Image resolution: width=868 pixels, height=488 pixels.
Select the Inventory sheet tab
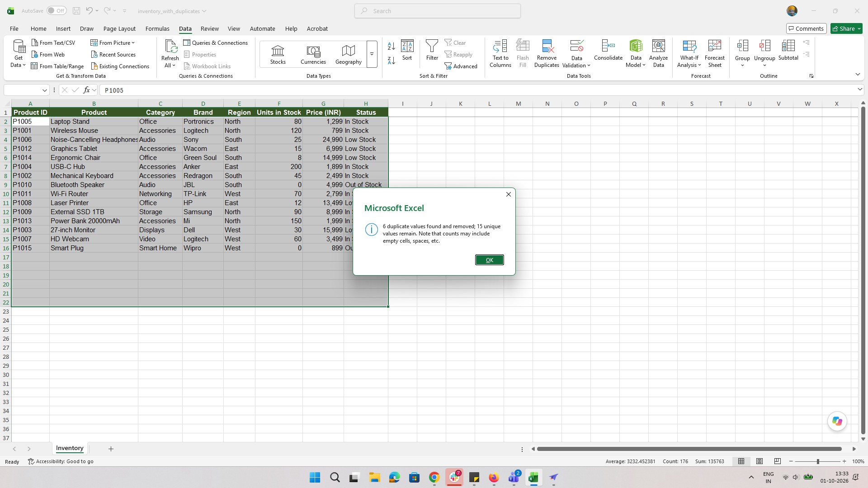point(70,448)
